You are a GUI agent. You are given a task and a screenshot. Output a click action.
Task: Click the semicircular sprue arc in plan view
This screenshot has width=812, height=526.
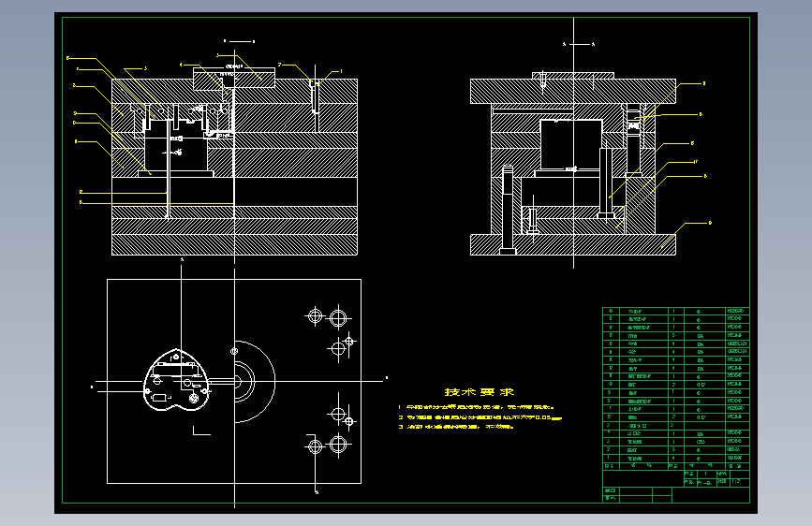(x=255, y=382)
